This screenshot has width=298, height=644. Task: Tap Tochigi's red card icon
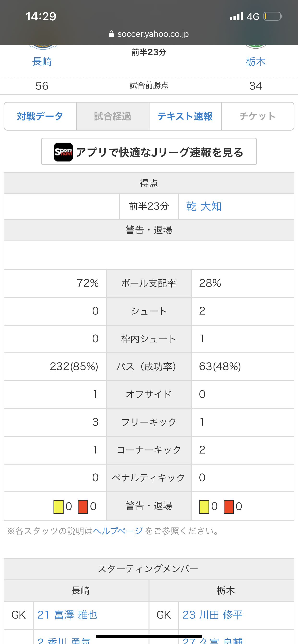[x=228, y=506]
